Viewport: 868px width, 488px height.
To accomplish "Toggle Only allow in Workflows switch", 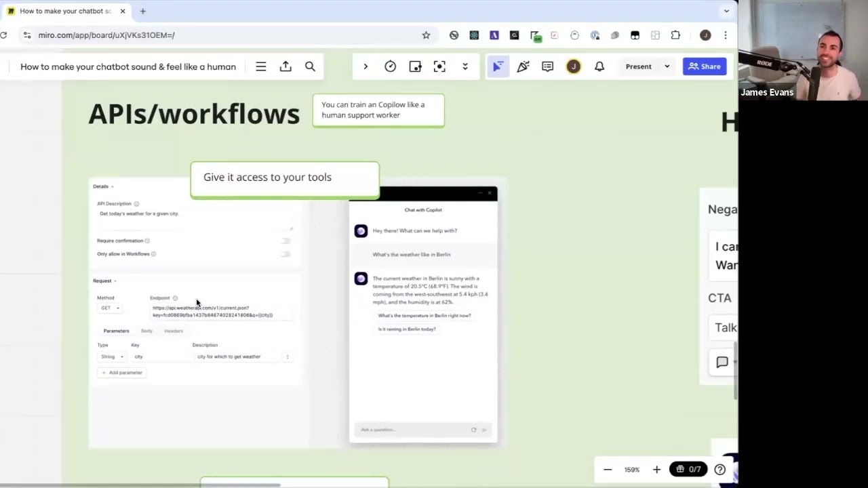I will click(285, 254).
